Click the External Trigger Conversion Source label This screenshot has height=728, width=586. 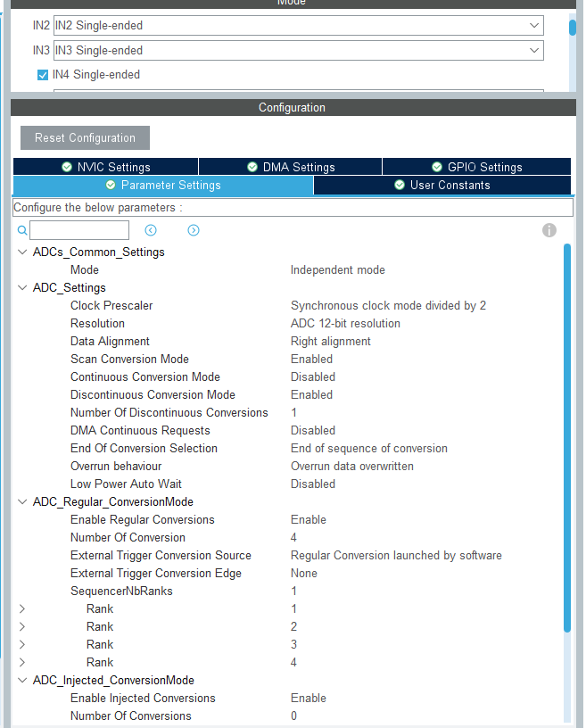click(161, 556)
